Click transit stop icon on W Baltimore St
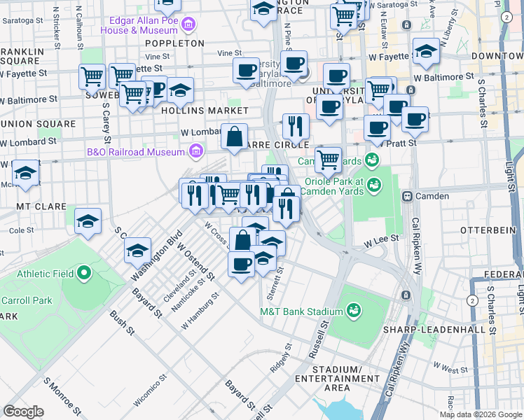524x420 pixels. (411, 90)
